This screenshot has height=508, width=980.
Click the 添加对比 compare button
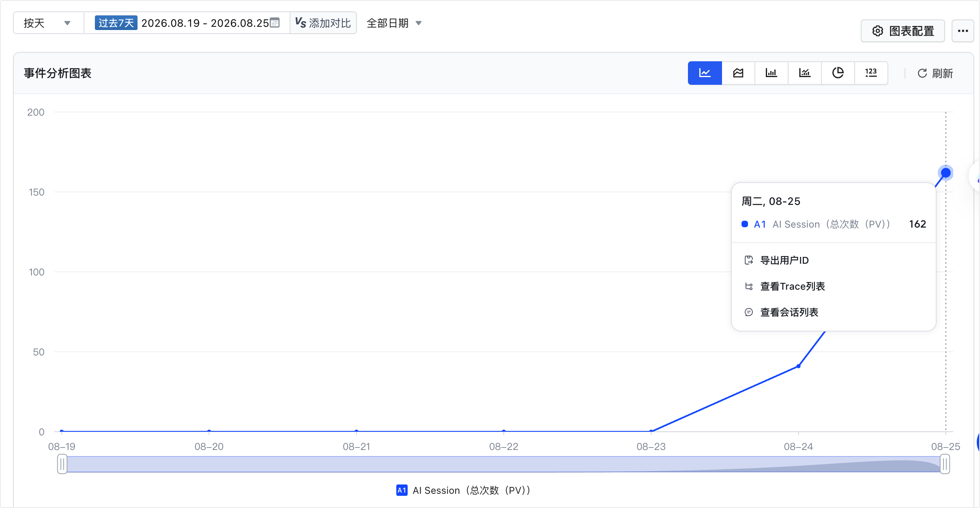(x=323, y=23)
